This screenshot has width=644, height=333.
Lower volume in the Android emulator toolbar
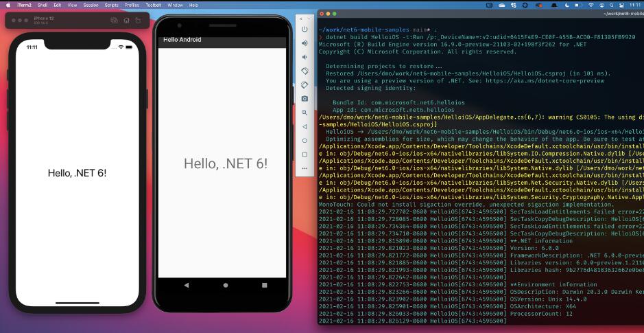pos(305,57)
